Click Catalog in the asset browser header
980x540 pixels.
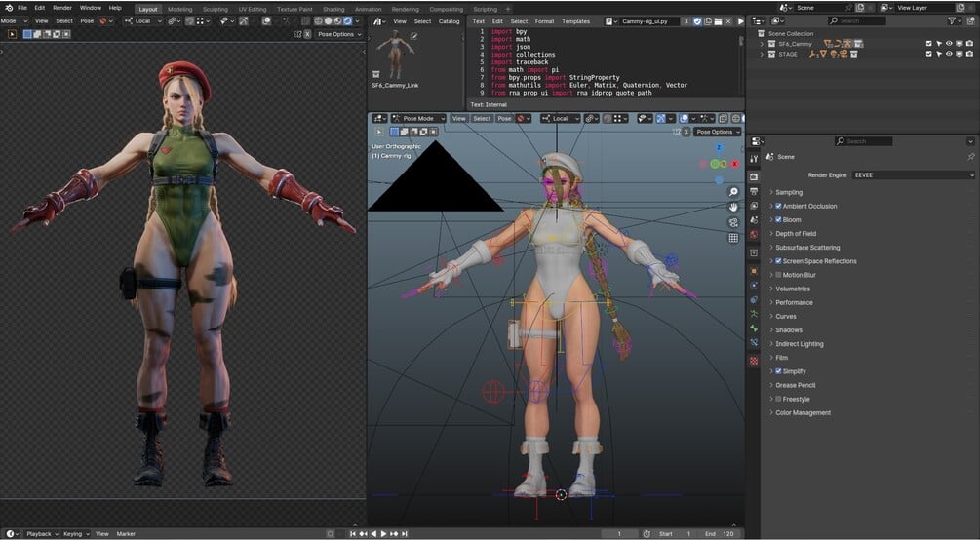coord(449,21)
